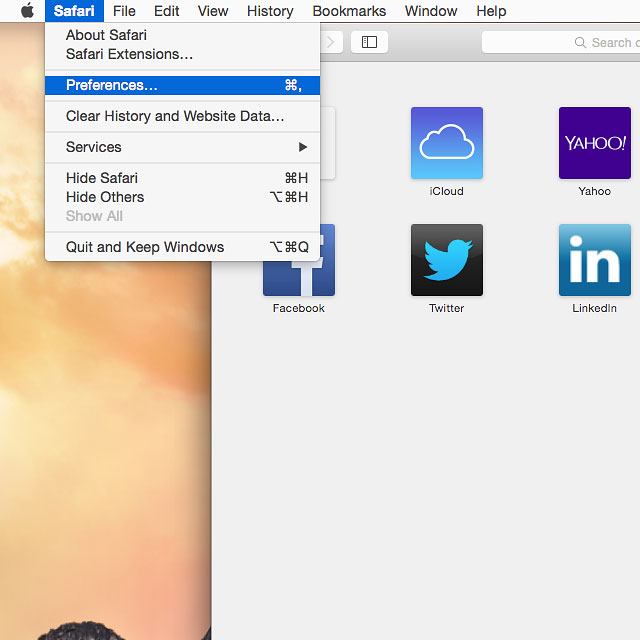Open the Twitter favorite tile
Screen dimensions: 640x640
point(447,260)
